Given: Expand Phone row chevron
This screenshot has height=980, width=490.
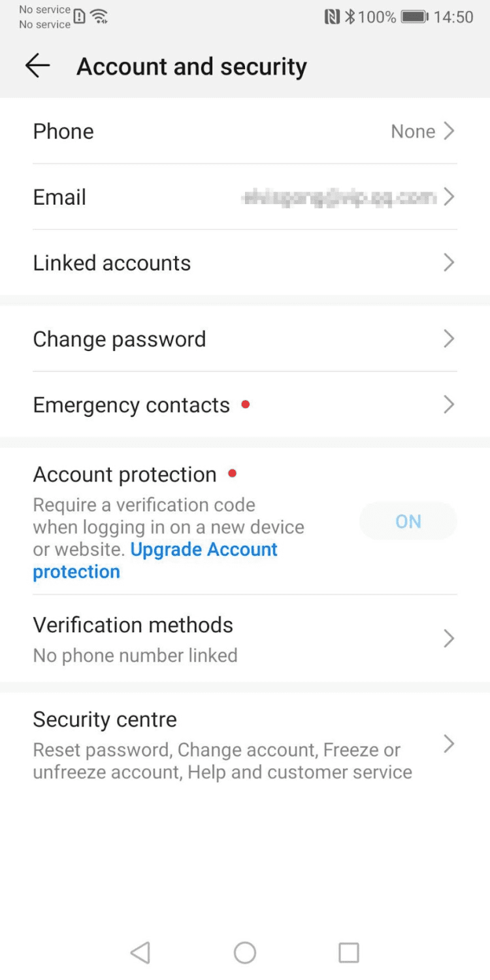Looking at the screenshot, I should coord(449,131).
